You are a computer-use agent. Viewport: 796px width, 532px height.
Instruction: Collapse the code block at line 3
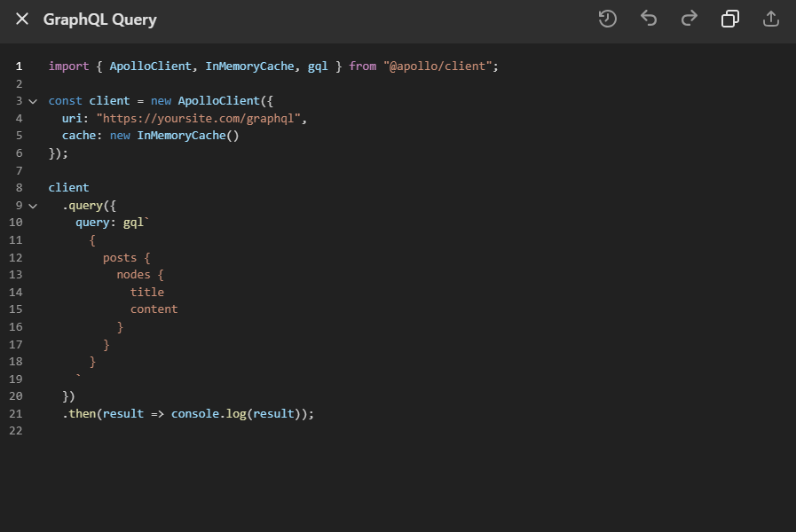point(33,101)
